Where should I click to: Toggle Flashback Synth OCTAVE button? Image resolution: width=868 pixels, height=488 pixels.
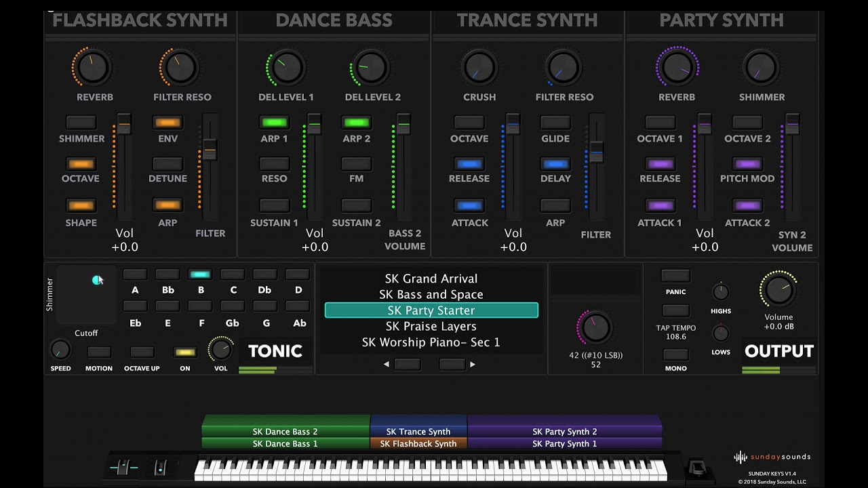pos(81,164)
